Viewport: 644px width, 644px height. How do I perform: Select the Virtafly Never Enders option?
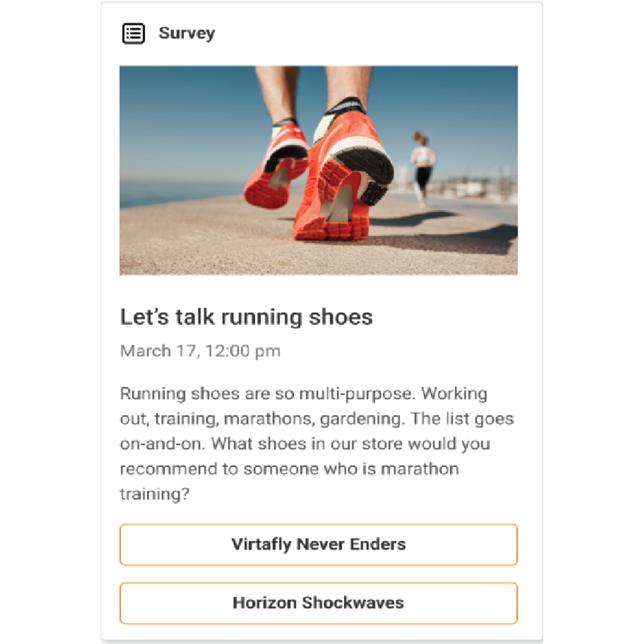[318, 545]
